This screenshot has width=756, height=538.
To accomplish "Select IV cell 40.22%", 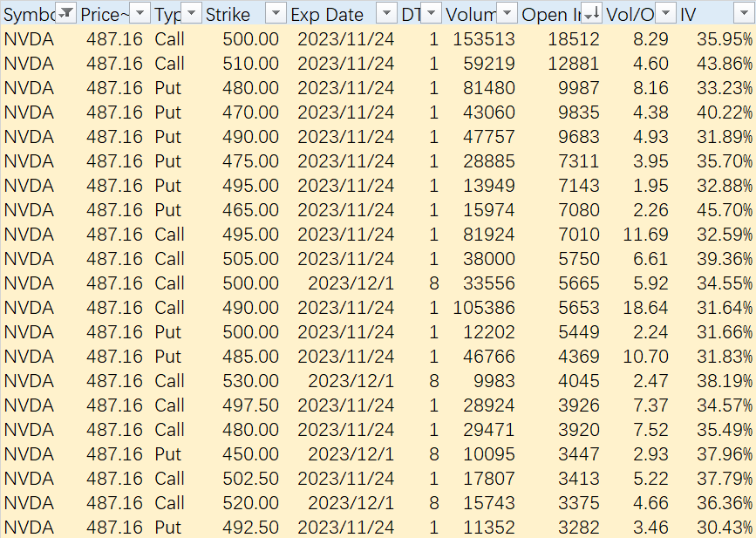I will click(x=725, y=112).
